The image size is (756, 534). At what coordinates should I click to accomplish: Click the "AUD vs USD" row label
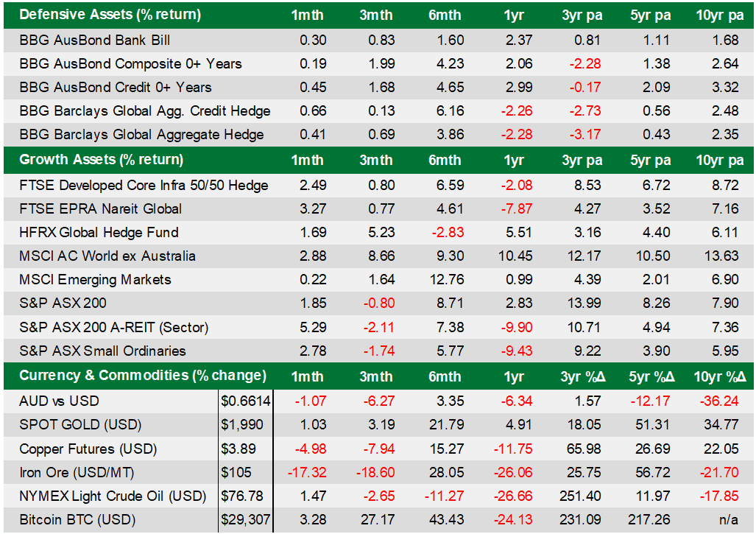pos(59,401)
